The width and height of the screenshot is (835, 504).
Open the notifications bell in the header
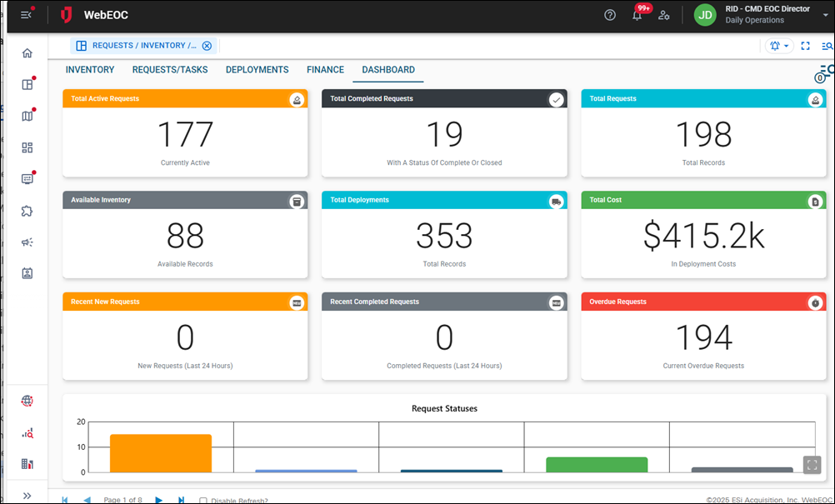637,15
